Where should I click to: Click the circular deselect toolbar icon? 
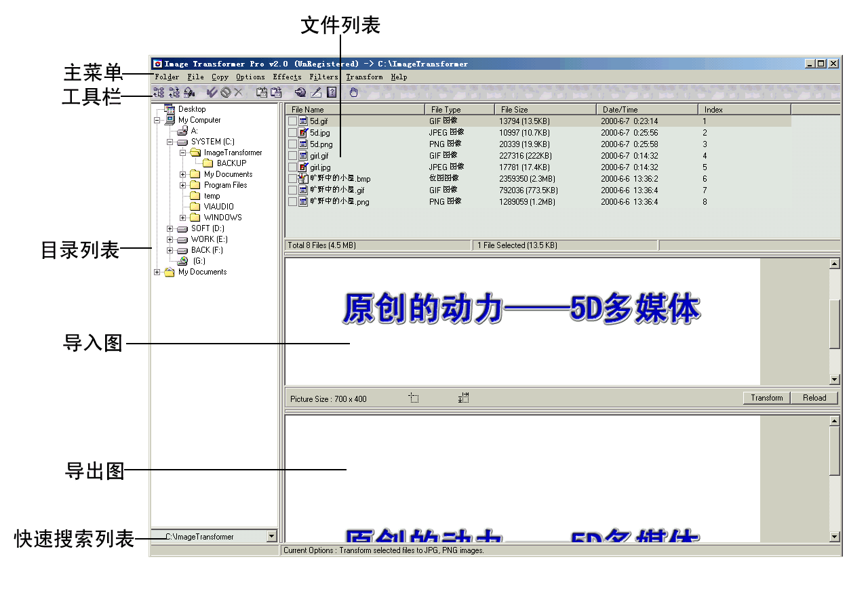[225, 92]
